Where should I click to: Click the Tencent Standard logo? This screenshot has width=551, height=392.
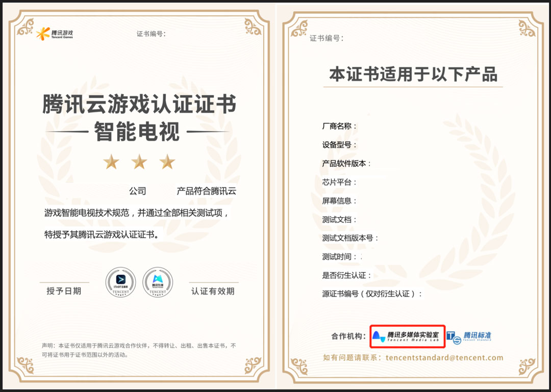click(469, 336)
